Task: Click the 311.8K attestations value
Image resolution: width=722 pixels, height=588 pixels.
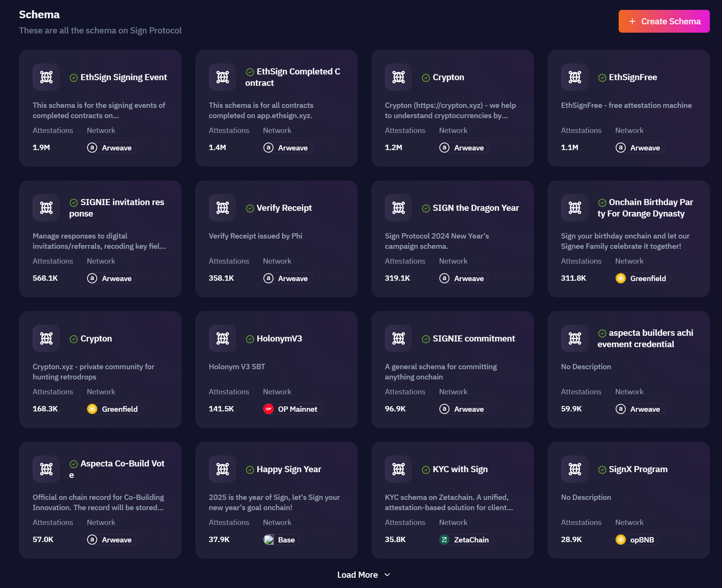Action: 573,278
